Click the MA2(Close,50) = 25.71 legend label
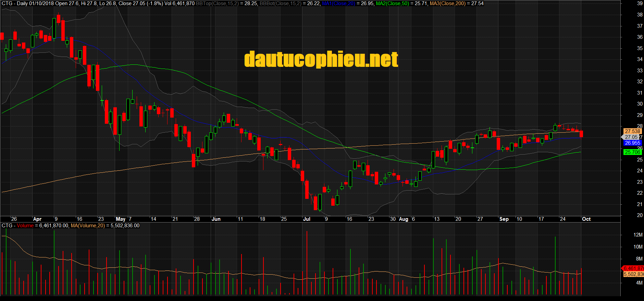Screen dimensions: 644x301 tap(402, 3)
